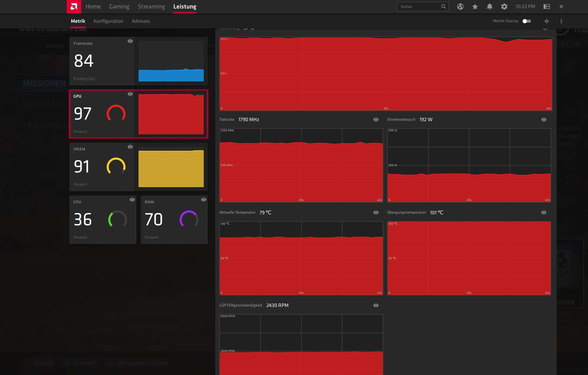Open the Advisors sub-tab

coord(141,21)
